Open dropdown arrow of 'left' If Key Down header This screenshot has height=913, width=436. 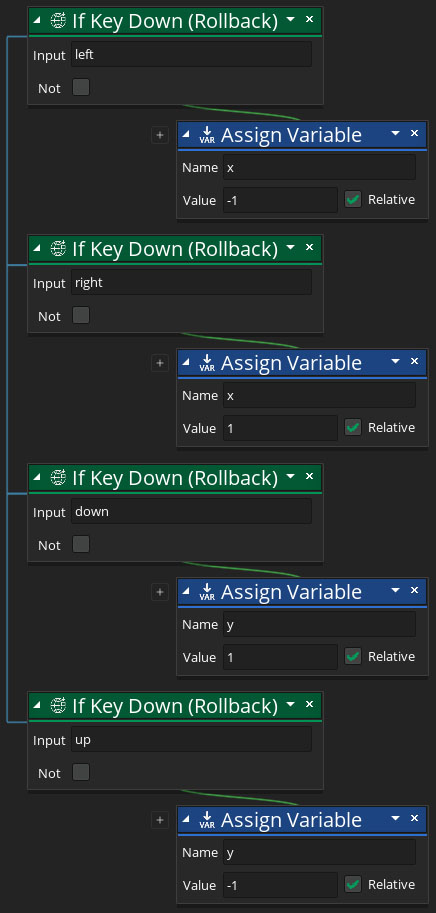(x=290, y=20)
